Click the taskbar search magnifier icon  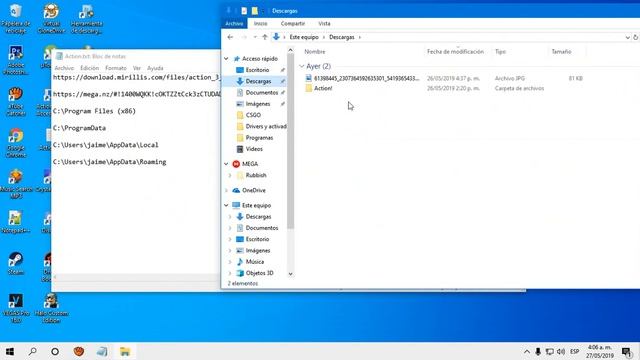(x=32, y=351)
